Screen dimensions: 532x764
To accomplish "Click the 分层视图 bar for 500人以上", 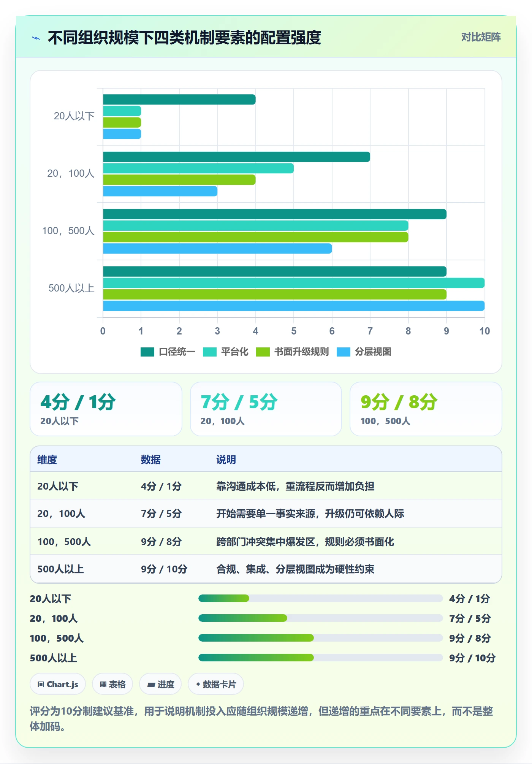I will [294, 306].
